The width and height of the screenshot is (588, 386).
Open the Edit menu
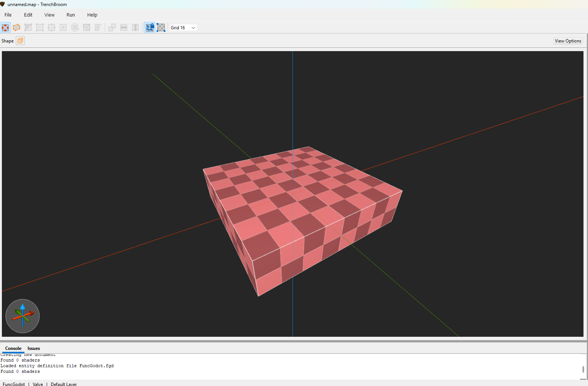(28, 15)
